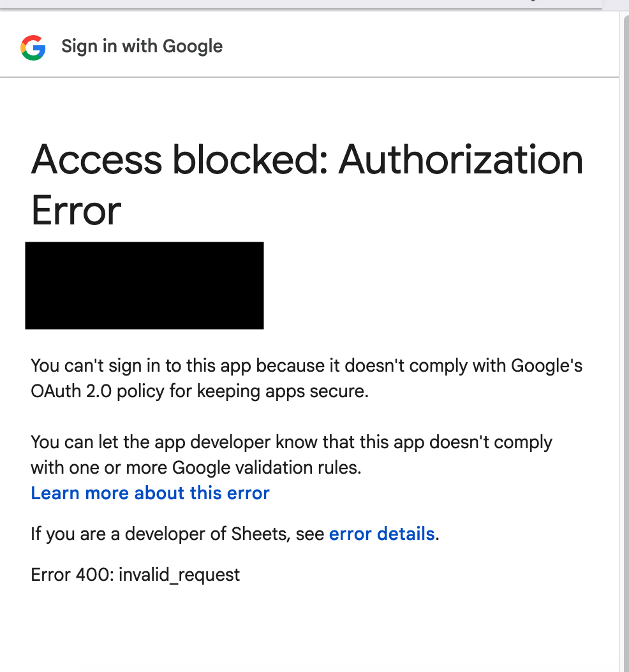Open the "error details" link
629x672 pixels.
pos(381,534)
